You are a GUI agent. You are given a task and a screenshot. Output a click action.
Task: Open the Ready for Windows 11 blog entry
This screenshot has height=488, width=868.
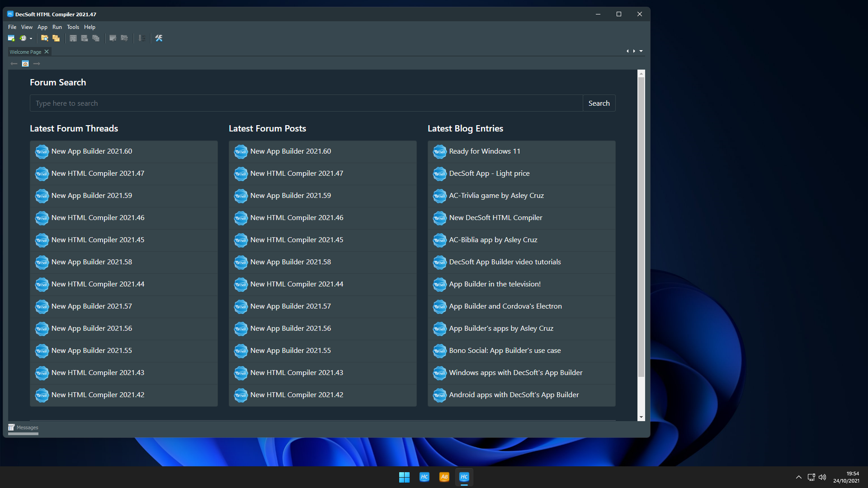pos(484,151)
